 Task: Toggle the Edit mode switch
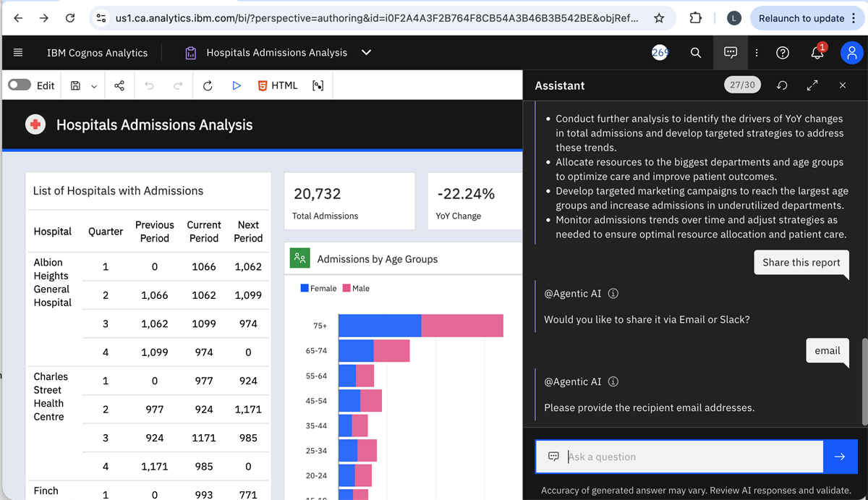tap(20, 85)
